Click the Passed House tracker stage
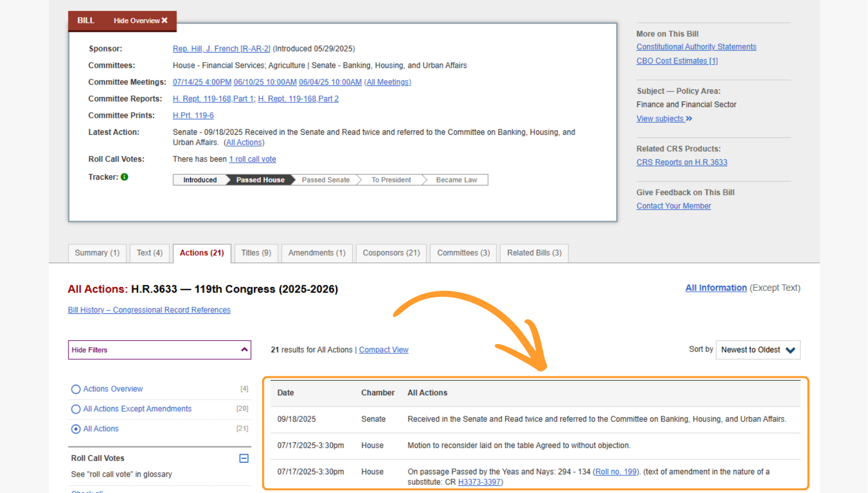Image resolution: width=868 pixels, height=493 pixels. (x=260, y=180)
